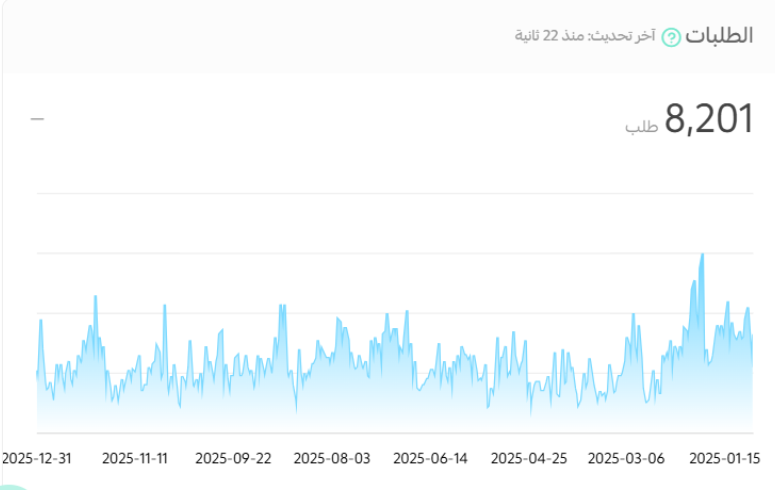This screenshot has width=775, height=490.
Task: Click the tallest peak in the orders chart
Action: pos(702,256)
